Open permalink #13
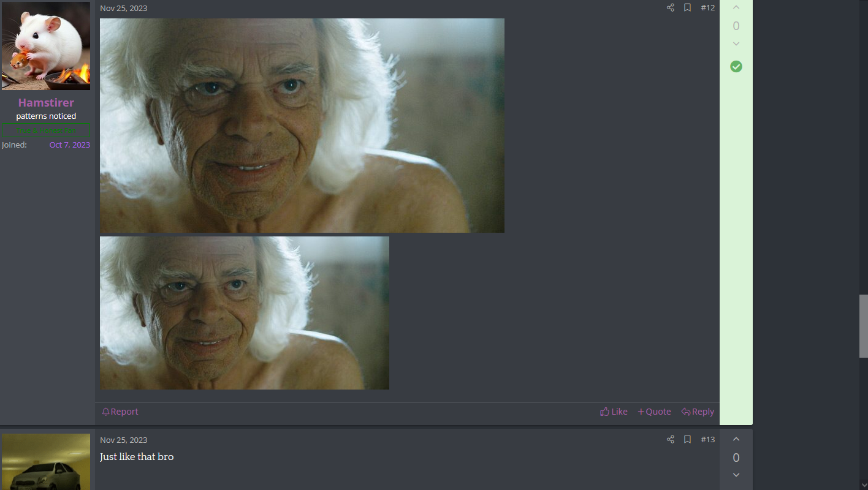The image size is (868, 490). point(707,439)
